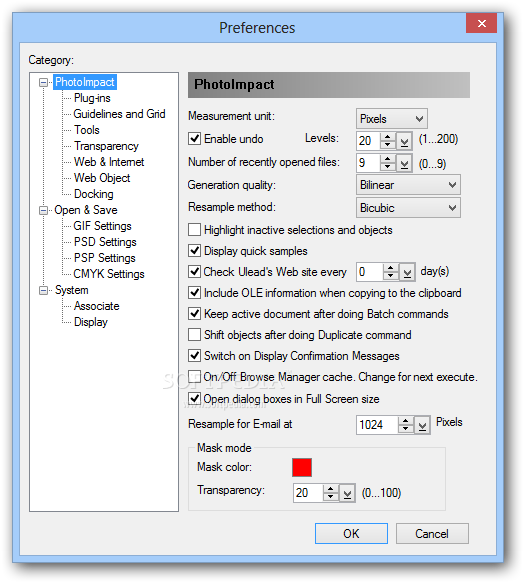Screen dimensions: 524x583
Task: Open Web & Internet settings
Action: 109,162
